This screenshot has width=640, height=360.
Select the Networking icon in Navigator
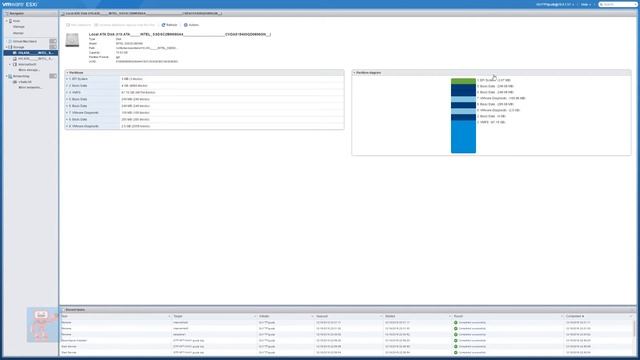pyautogui.click(x=10, y=76)
